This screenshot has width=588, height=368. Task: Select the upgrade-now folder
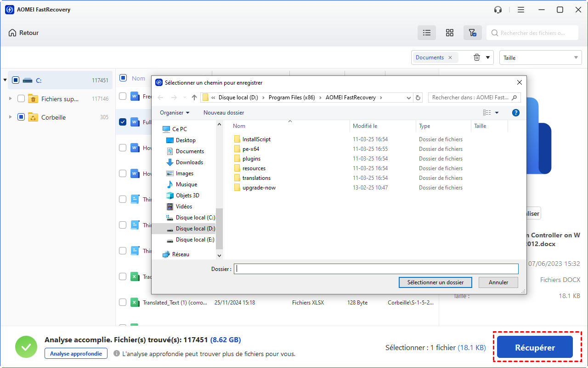(x=259, y=188)
